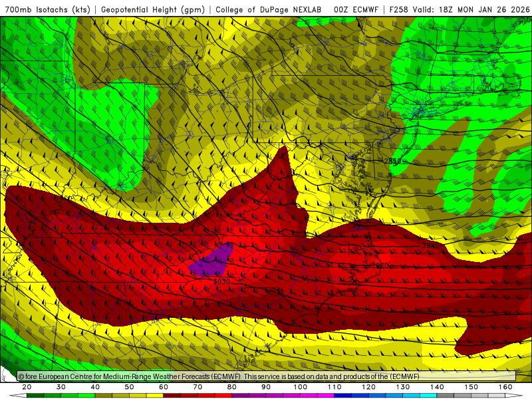Viewport: 532px width, 399px height.
Task: Click the 110 value on the legend scale
Action: tap(334, 387)
